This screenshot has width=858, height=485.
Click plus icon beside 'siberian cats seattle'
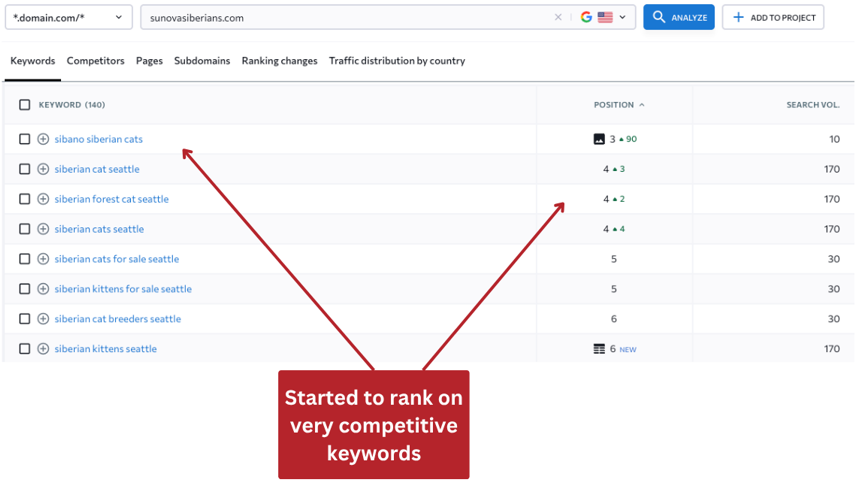(x=43, y=229)
